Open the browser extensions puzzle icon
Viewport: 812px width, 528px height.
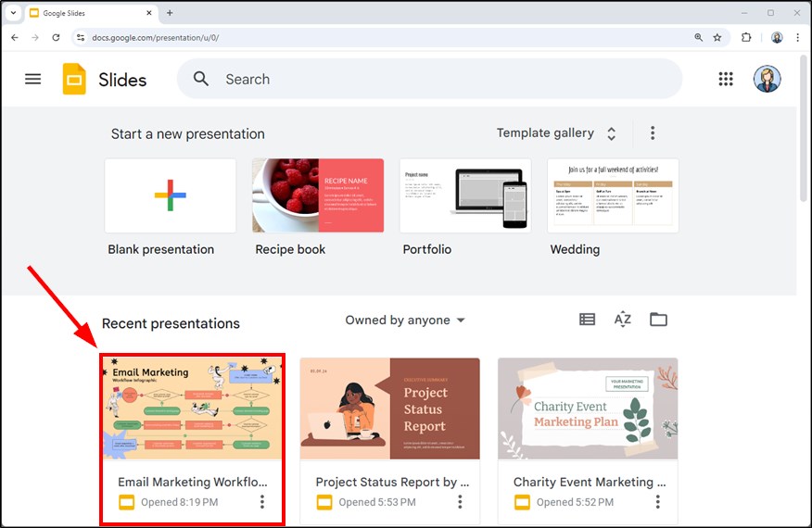[x=746, y=37]
